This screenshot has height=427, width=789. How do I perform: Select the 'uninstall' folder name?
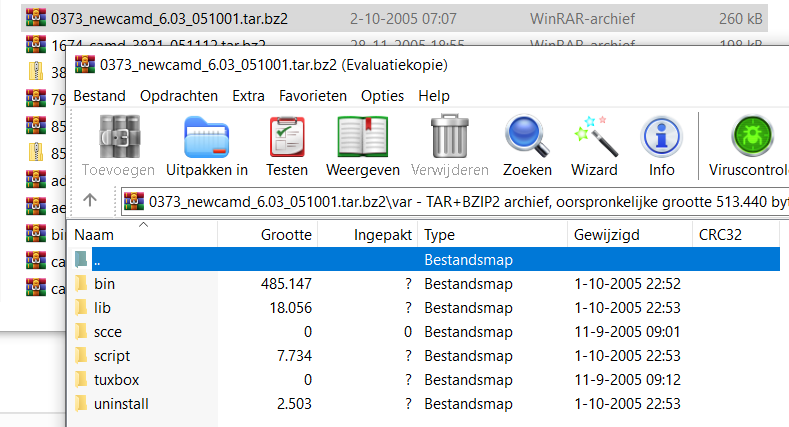click(121, 404)
